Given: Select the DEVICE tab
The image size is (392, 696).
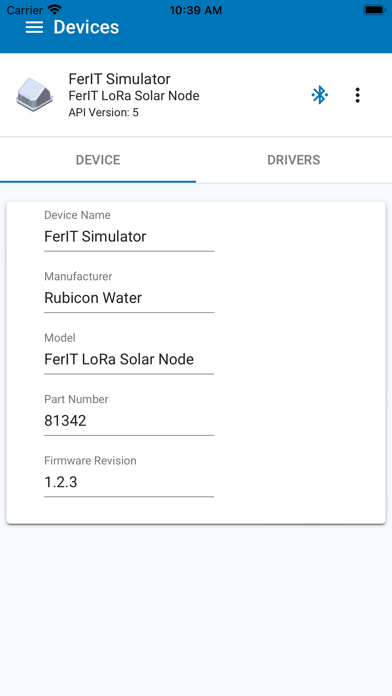Looking at the screenshot, I should 98,160.
